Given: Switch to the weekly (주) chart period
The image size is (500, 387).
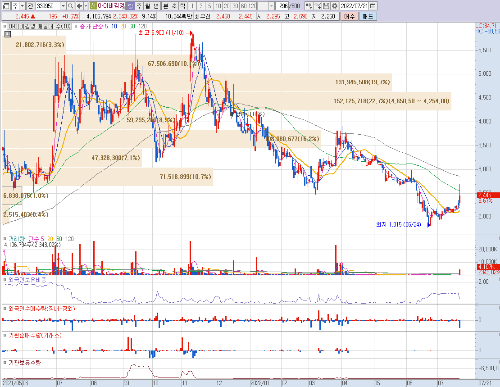Looking at the screenshot, I should tap(139, 6).
